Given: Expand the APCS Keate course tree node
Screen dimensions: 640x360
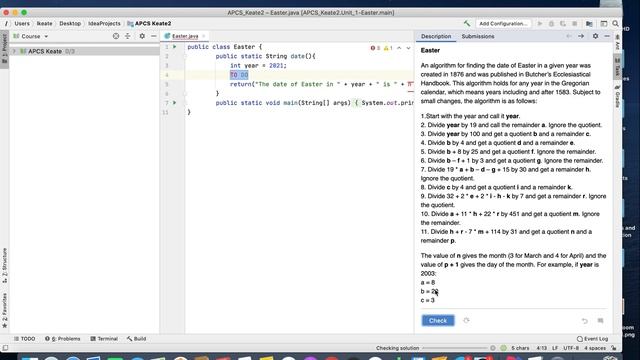Looking at the screenshot, I should click(x=15, y=51).
